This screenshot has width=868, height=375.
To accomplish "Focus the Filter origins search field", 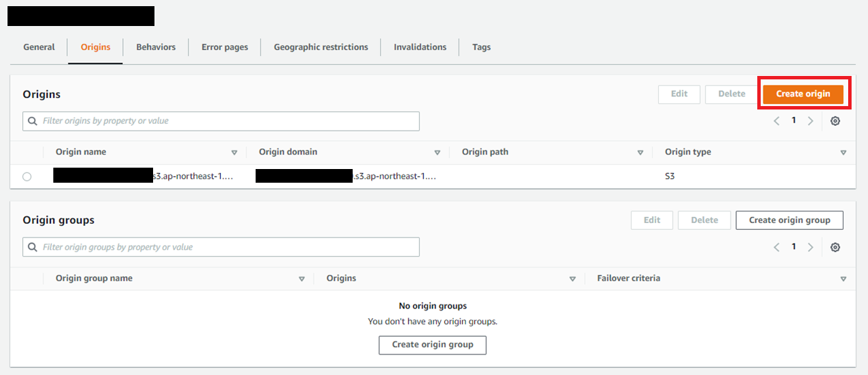I will (226, 121).
